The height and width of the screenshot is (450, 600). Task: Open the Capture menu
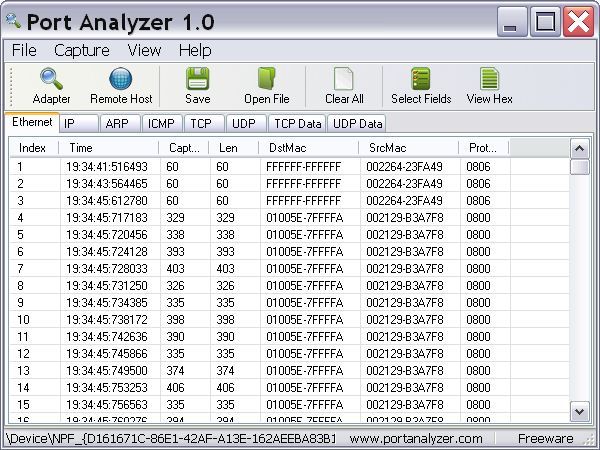[82, 50]
